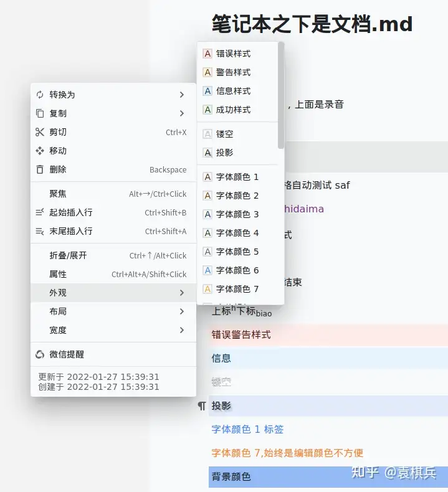This screenshot has height=492, width=448.
Task: Click the 上标下标 text line
Action: point(242,311)
